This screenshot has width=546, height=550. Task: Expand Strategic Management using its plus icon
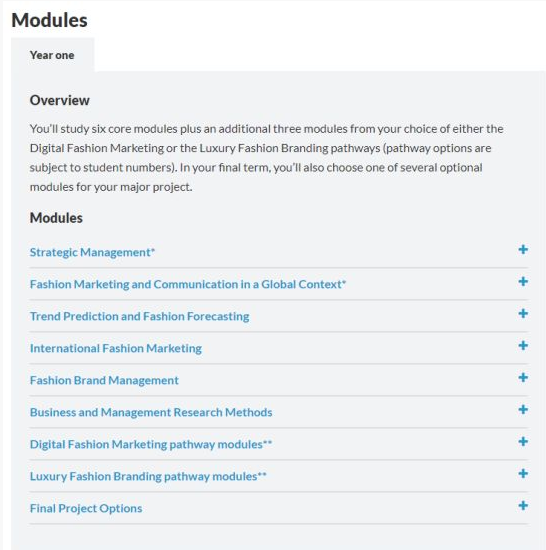tap(523, 249)
